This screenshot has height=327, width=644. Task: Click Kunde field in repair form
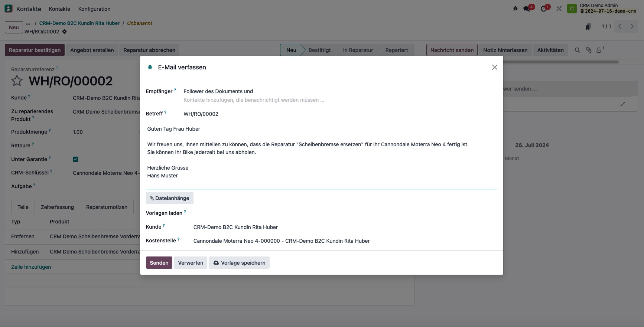click(106, 98)
